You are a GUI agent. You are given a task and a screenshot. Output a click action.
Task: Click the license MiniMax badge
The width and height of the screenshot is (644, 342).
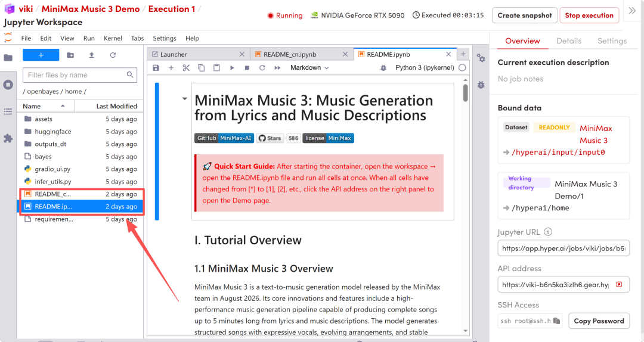[328, 138]
